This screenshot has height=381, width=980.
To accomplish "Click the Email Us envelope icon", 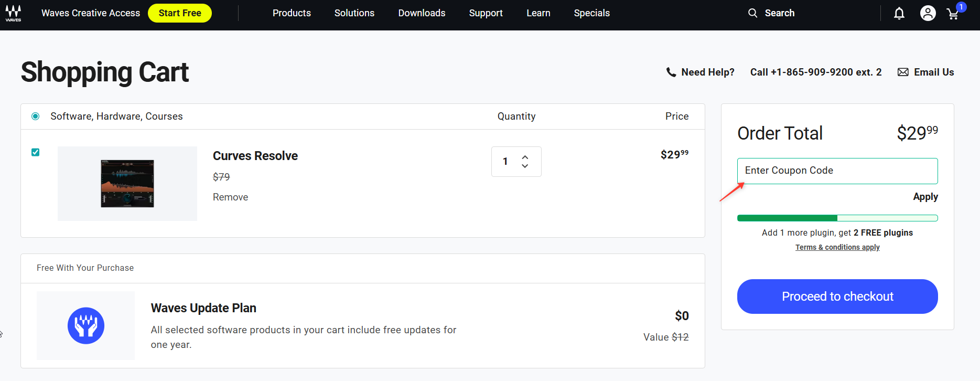I will (x=903, y=72).
